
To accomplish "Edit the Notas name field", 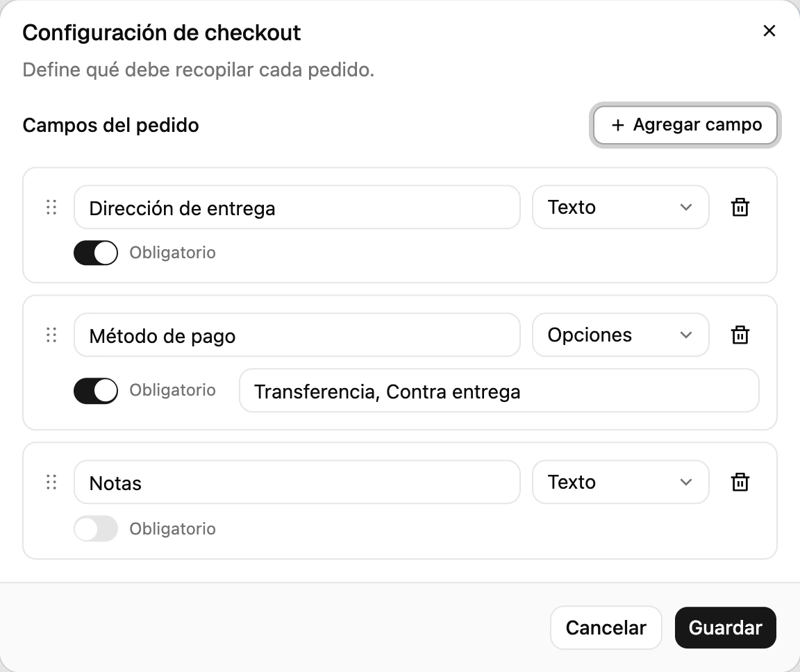I will (297, 482).
